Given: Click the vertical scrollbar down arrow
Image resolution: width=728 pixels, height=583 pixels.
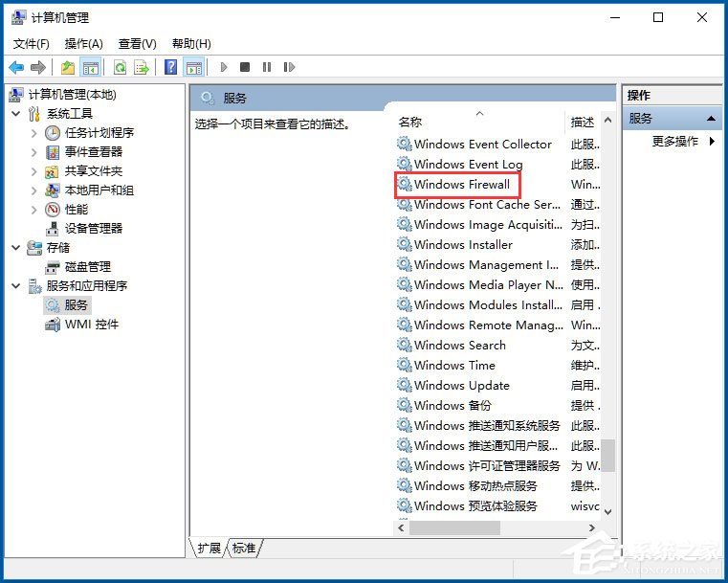Looking at the screenshot, I should pyautogui.click(x=608, y=511).
